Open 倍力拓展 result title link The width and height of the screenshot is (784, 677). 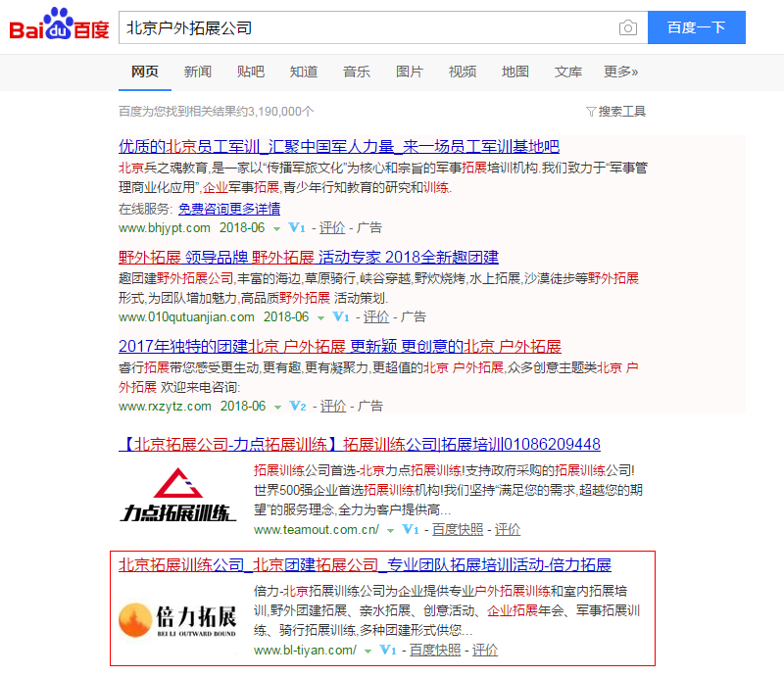point(365,565)
